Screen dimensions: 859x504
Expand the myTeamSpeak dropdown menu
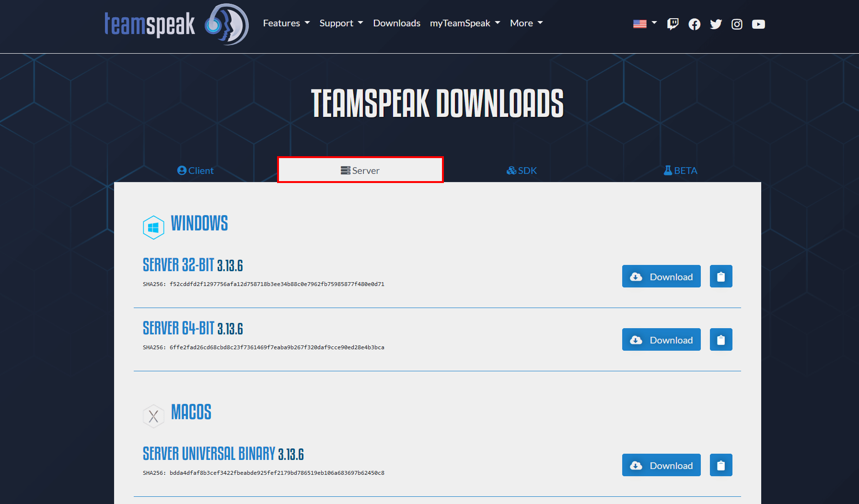click(x=465, y=23)
